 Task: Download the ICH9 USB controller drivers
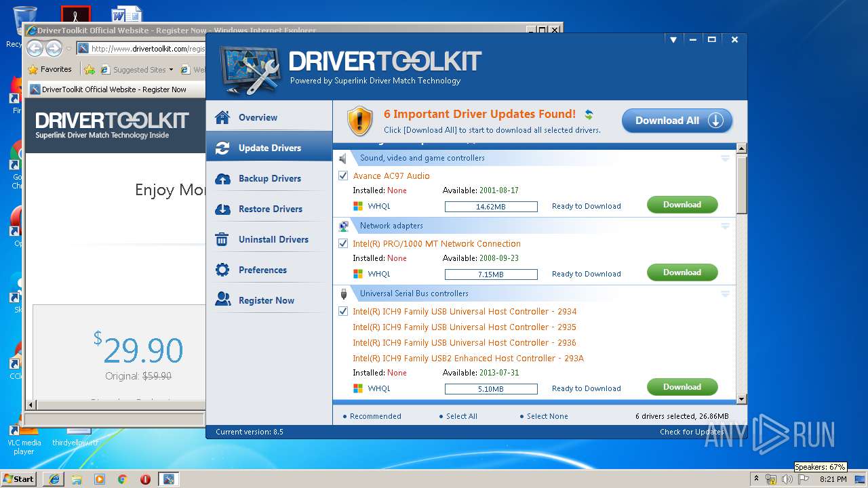(x=682, y=387)
